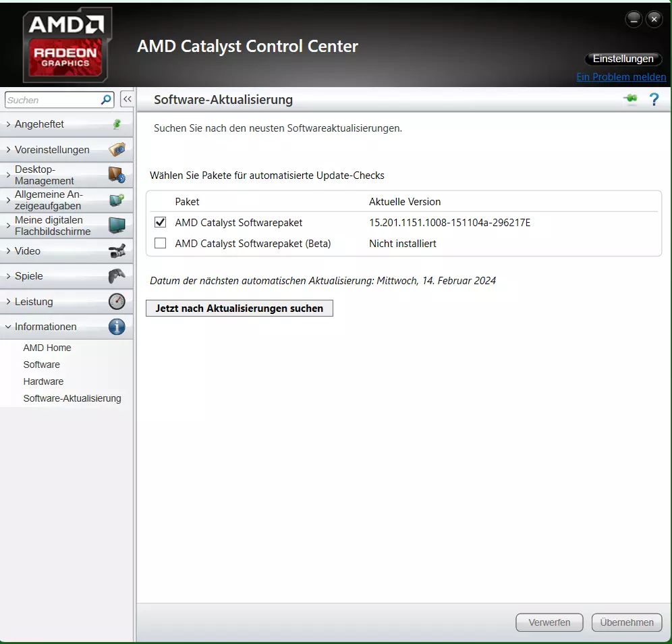Click the Aktuelle Version column header
672x644 pixels.
click(x=405, y=202)
